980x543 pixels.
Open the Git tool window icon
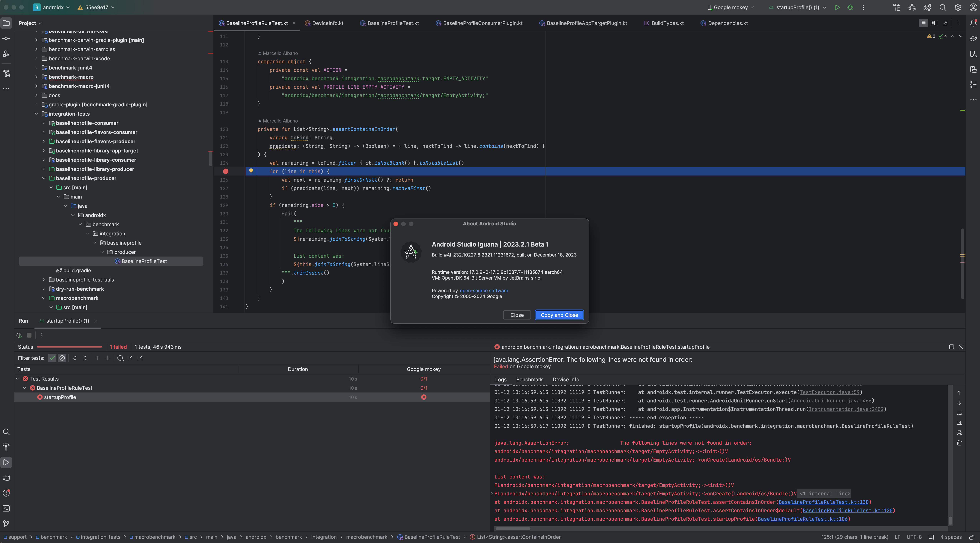[x=6, y=524]
